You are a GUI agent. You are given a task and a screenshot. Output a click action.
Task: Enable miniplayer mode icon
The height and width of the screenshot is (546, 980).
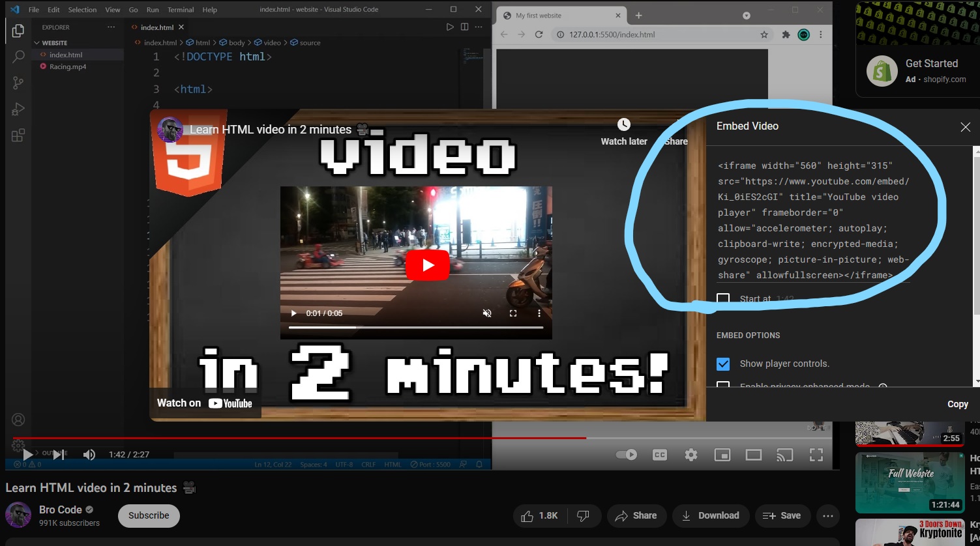coord(722,455)
